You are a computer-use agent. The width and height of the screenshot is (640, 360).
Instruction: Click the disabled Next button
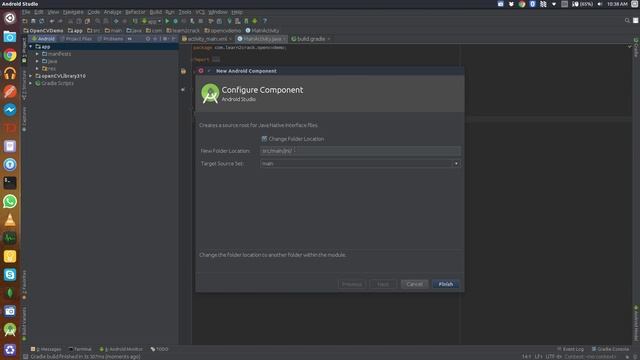click(383, 284)
